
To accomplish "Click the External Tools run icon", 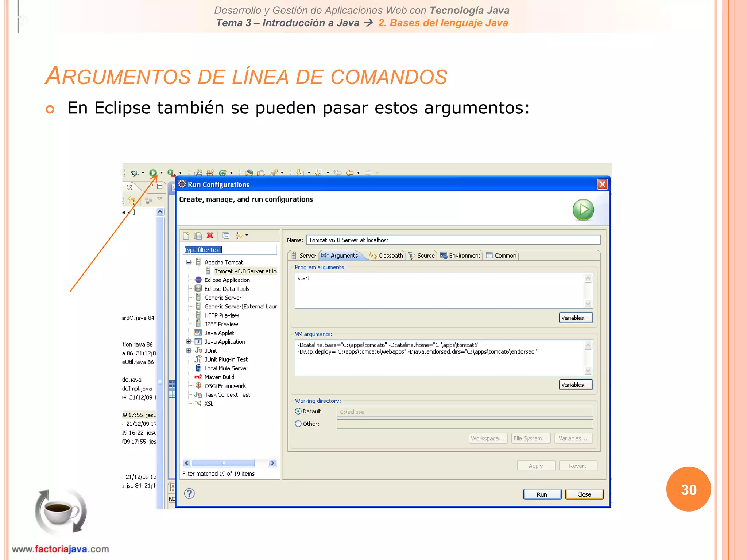I will click(x=171, y=173).
